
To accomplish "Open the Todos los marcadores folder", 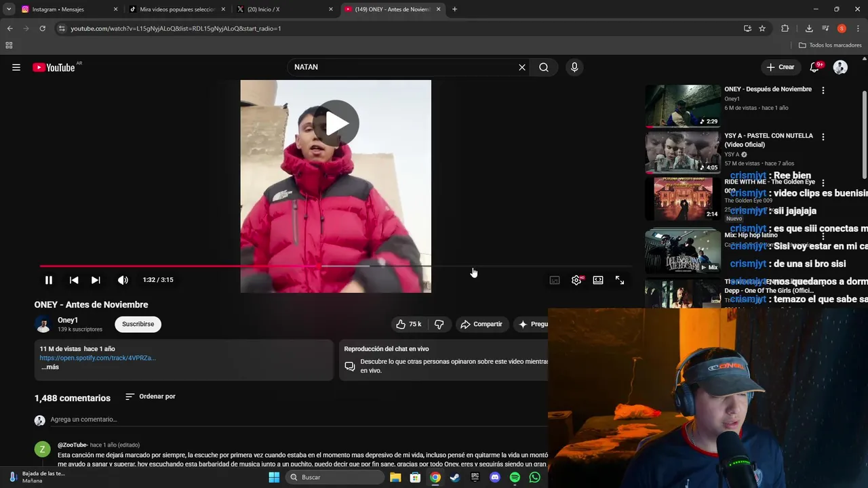I will point(830,45).
